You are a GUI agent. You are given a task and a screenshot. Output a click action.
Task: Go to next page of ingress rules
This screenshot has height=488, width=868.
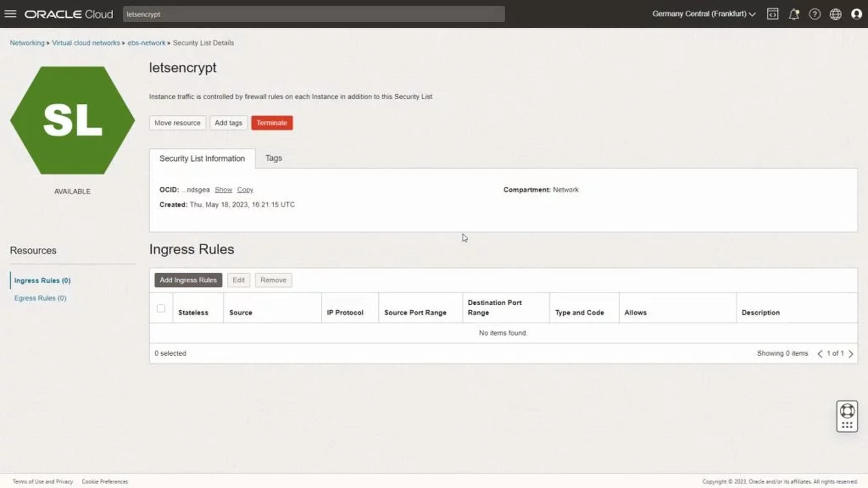851,354
